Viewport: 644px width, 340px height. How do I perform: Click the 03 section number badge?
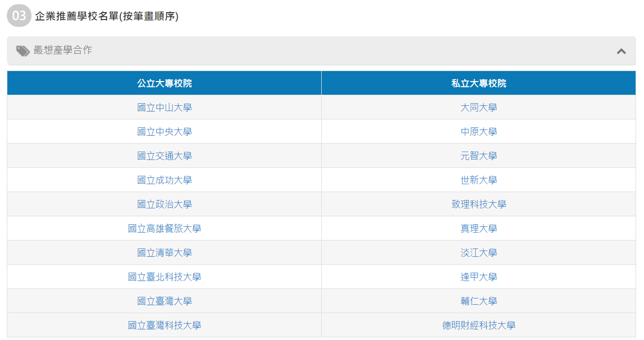click(19, 16)
